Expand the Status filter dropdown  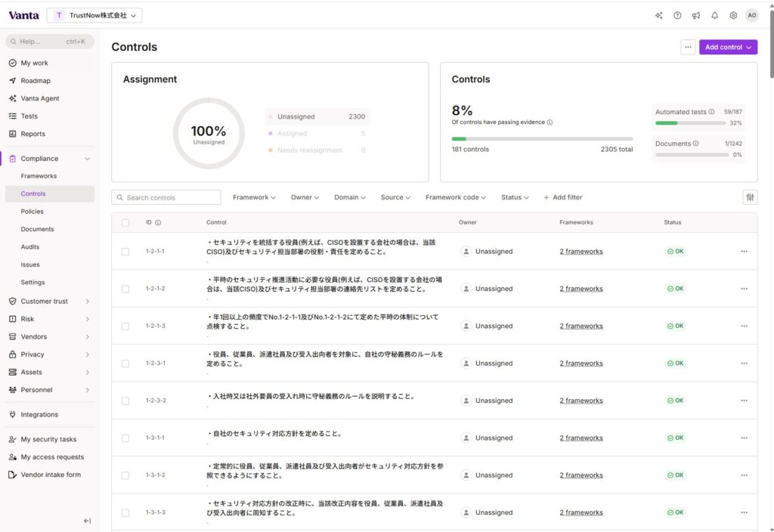pyautogui.click(x=514, y=197)
